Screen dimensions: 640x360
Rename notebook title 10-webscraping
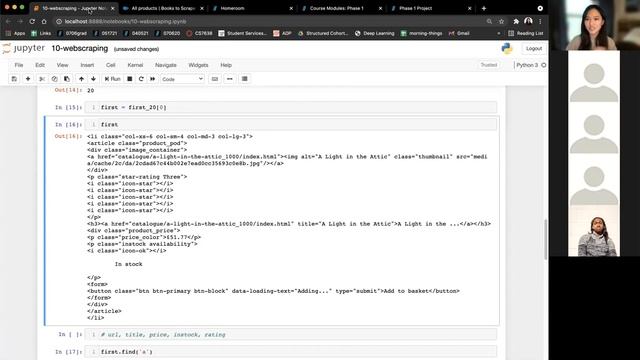click(x=80, y=49)
